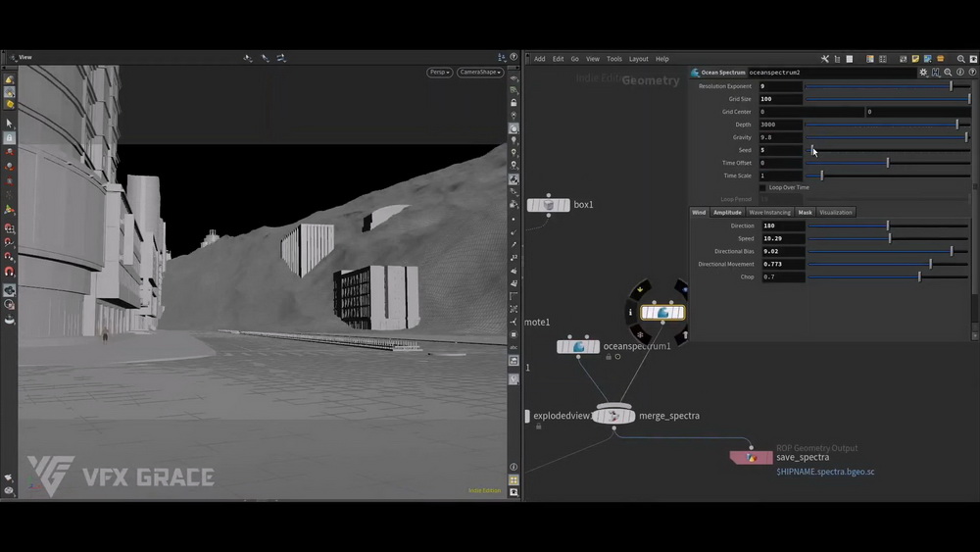Click the parameter pane search magnifier icon
Screen dimensions: 980x552
(x=948, y=73)
